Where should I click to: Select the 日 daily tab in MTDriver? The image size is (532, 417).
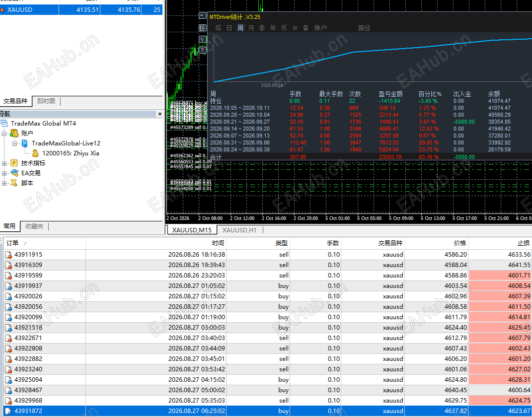pyautogui.click(x=229, y=28)
